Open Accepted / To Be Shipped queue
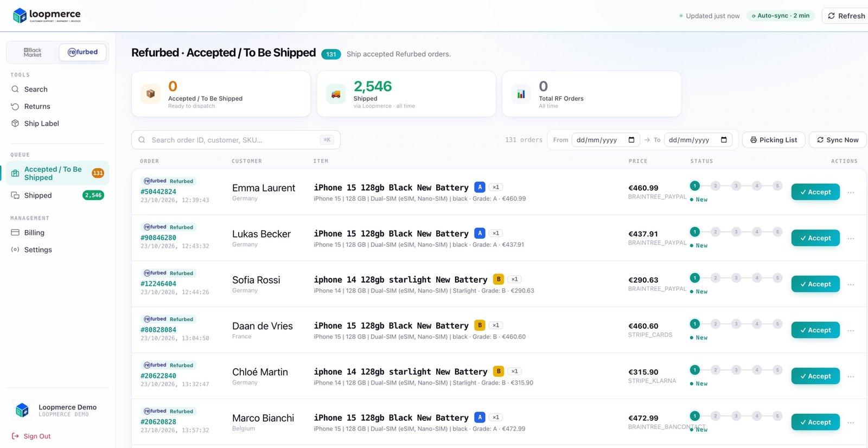Screen dimensions: 868x448 click(58, 174)
